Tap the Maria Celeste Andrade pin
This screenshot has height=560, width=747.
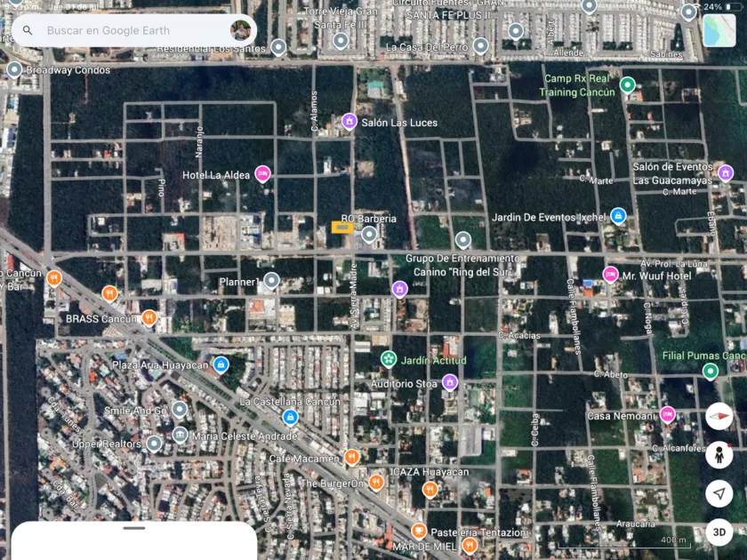[x=180, y=436]
